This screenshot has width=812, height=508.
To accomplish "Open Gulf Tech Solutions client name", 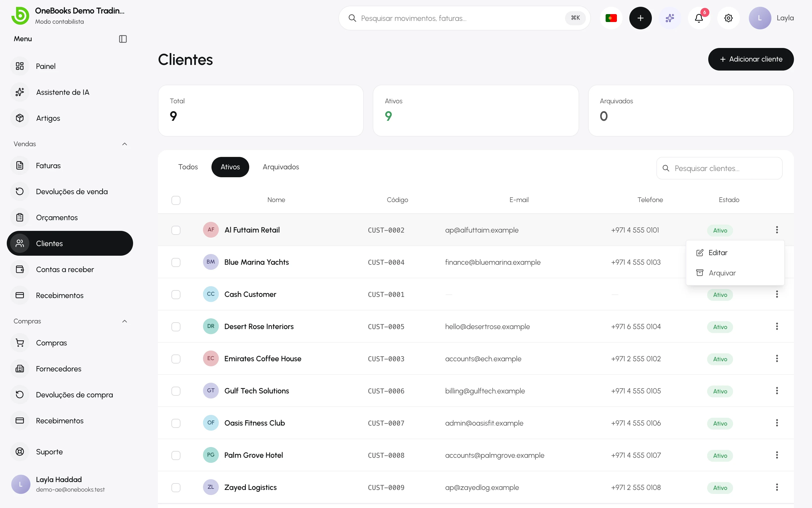I will [x=257, y=391].
